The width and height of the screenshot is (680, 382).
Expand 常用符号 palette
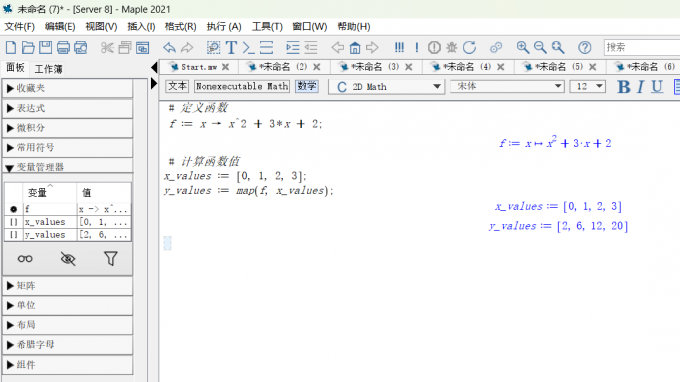click(68, 147)
